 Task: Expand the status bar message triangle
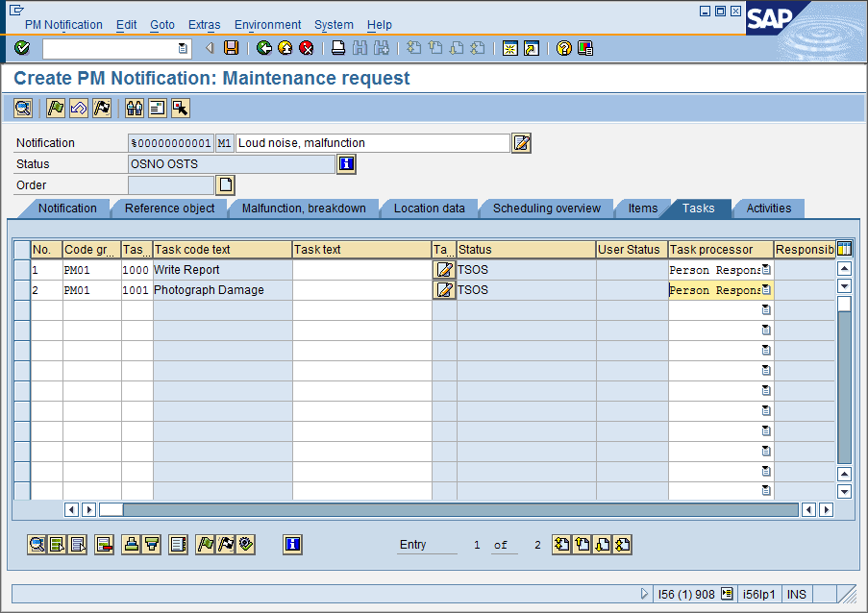point(644,594)
